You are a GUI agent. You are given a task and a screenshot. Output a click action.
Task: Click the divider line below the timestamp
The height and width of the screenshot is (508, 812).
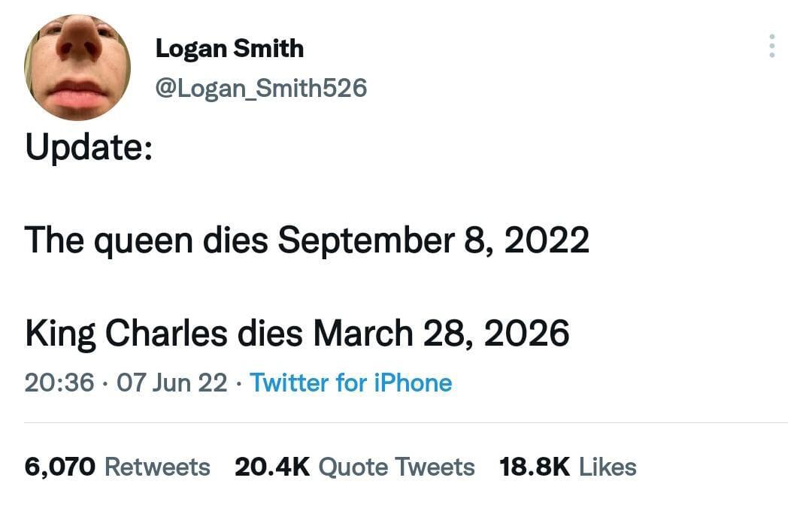coord(406,423)
